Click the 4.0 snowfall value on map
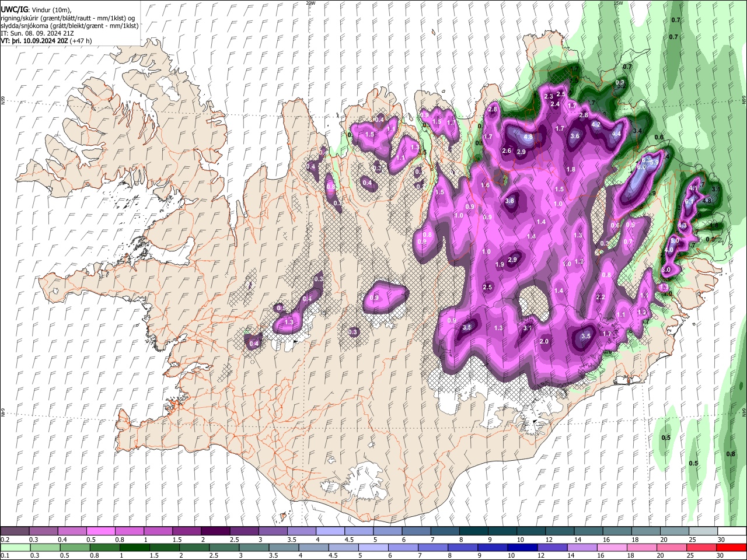This screenshot has height=560, width=747. [669, 250]
